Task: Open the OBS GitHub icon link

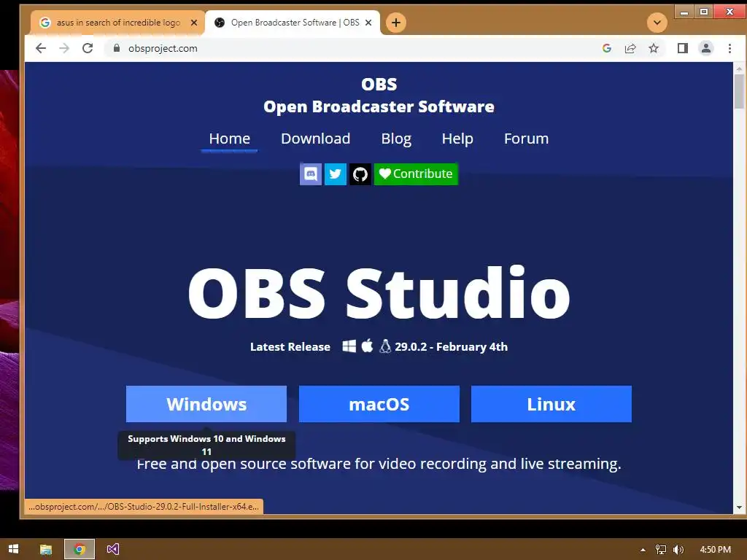Action: (360, 174)
